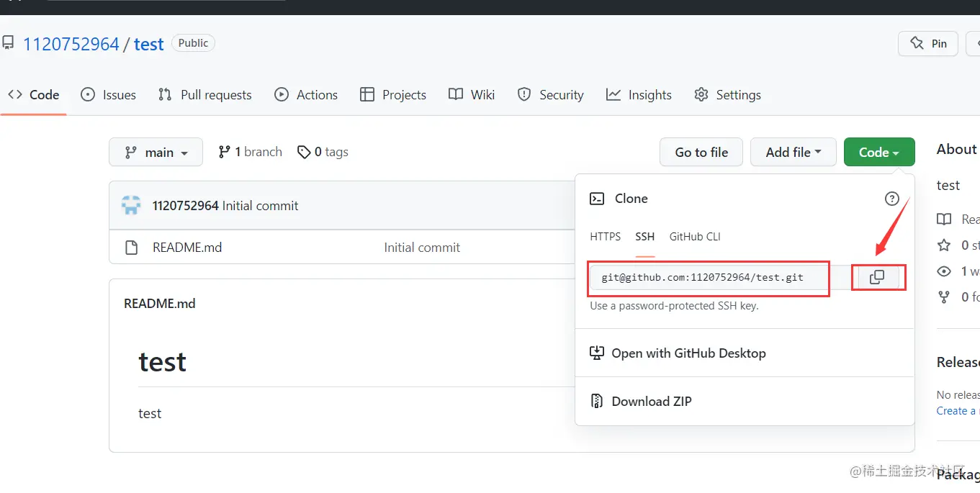980x493 pixels.
Task: Open the Actions tab
Action: coord(306,94)
